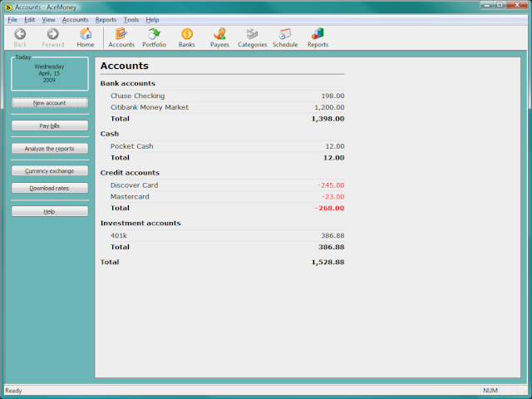Open the Accounts menu
The image size is (532, 399).
(x=75, y=20)
